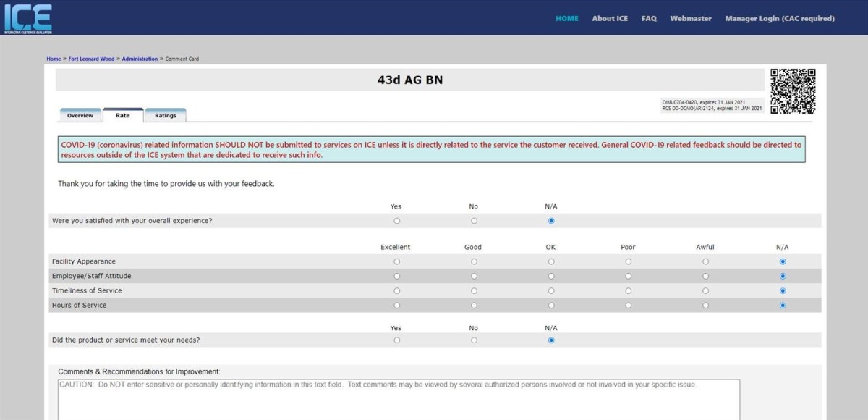
Task: Mark Facility Appearance as Awful
Action: (705, 261)
